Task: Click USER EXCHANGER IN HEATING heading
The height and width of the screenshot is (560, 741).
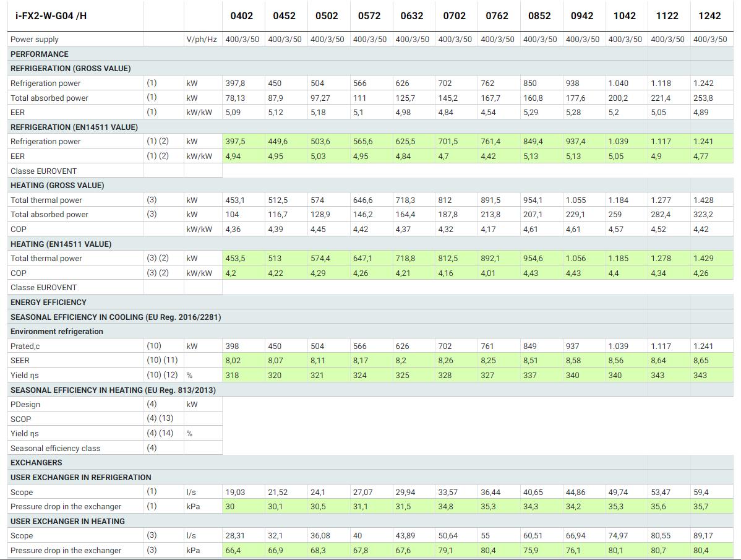Action: [67, 521]
